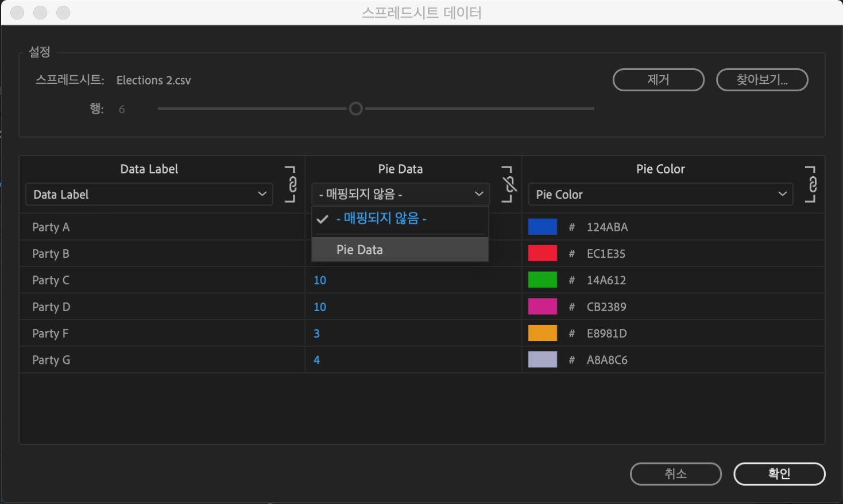Edit the hex value E8981D
Viewport: 843px width, 504px height.
click(x=606, y=334)
